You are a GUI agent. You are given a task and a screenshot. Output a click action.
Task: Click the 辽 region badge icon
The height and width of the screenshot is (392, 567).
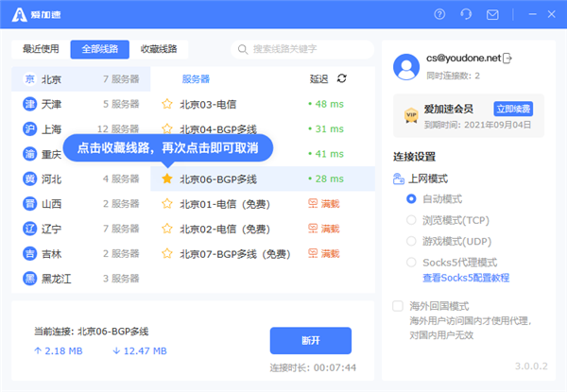click(29, 229)
